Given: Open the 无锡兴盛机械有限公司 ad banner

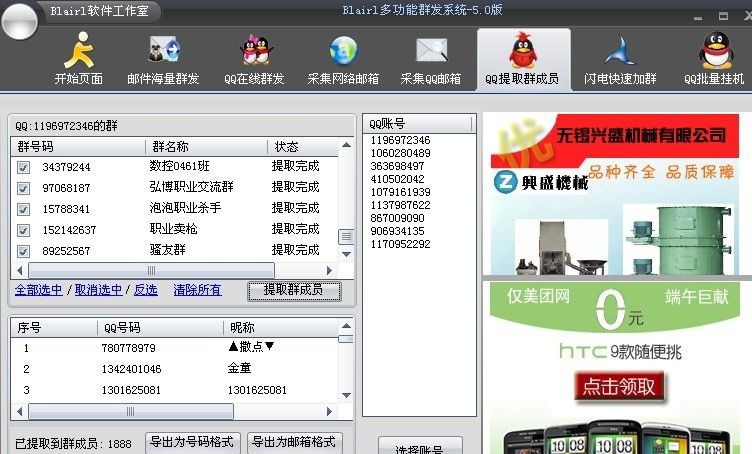Looking at the screenshot, I should coord(615,194).
